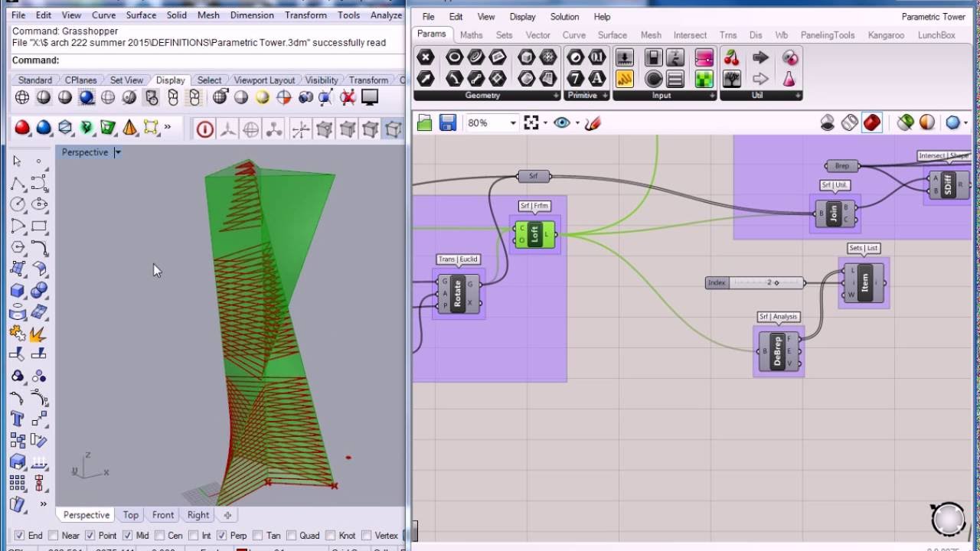The image size is (980, 551).
Task: Open the eye preview dropdown arrow
Action: click(577, 123)
